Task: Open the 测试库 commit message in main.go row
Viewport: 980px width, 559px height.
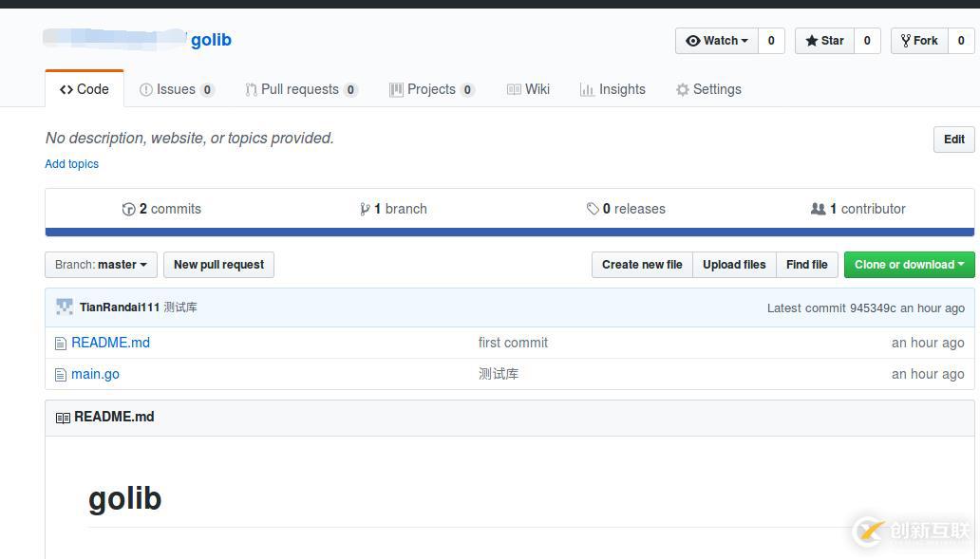Action: click(x=499, y=374)
